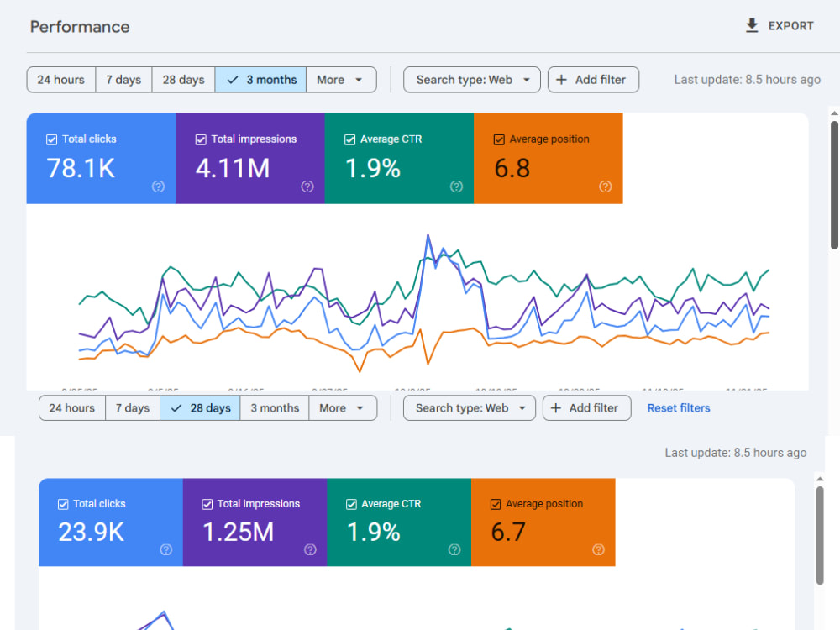Click the Reset filters link
This screenshot has height=630, width=840.
coord(679,408)
